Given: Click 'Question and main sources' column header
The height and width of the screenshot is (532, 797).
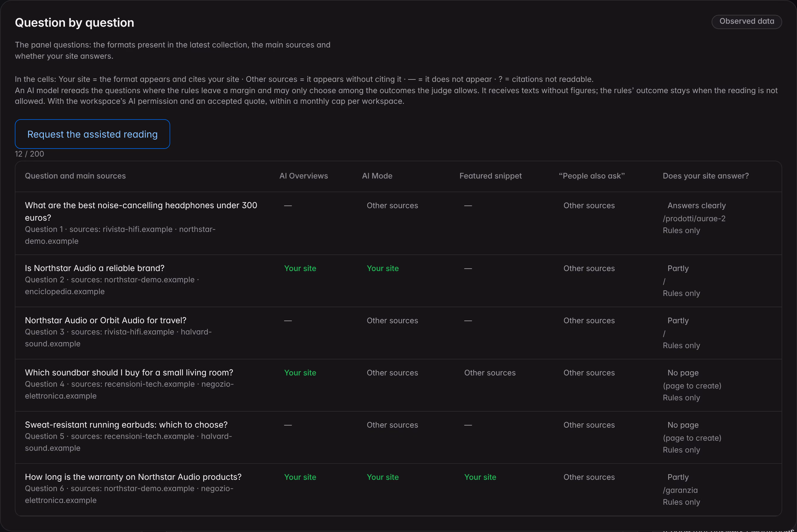Looking at the screenshot, I should pos(75,176).
